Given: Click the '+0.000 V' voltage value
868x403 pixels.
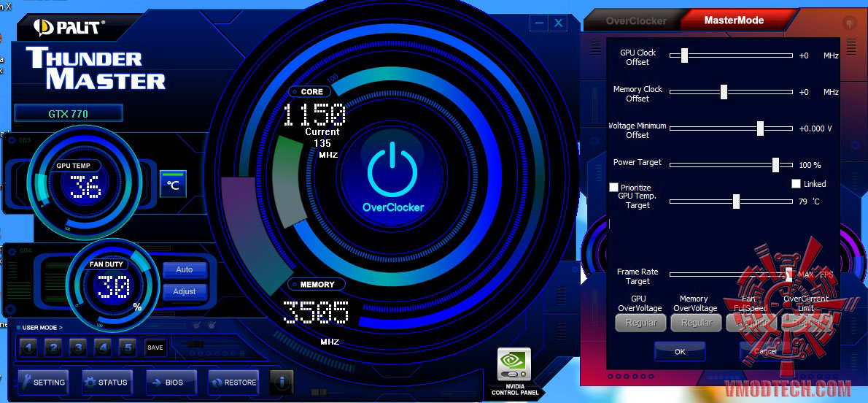Looking at the screenshot, I should click(x=815, y=128).
